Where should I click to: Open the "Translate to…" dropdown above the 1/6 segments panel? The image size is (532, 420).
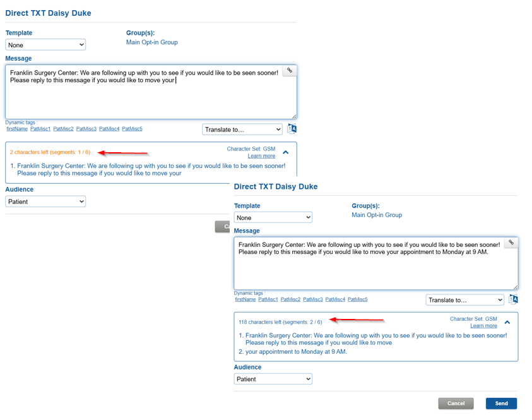click(242, 129)
